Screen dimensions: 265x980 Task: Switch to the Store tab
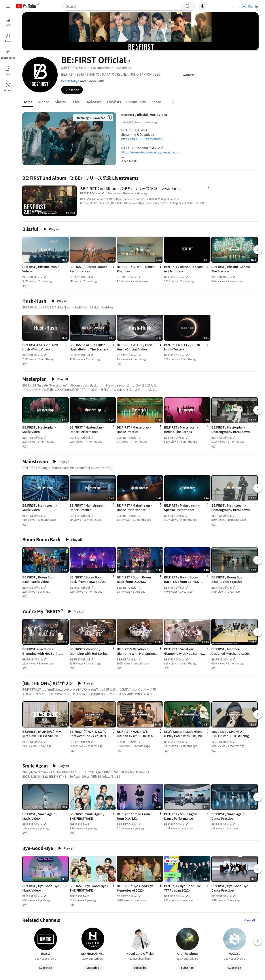157,102
